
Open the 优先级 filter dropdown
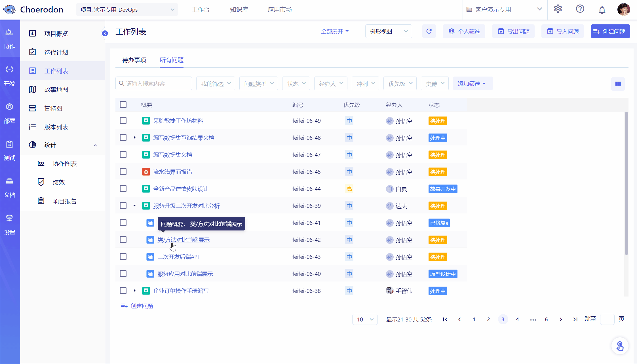tap(400, 84)
